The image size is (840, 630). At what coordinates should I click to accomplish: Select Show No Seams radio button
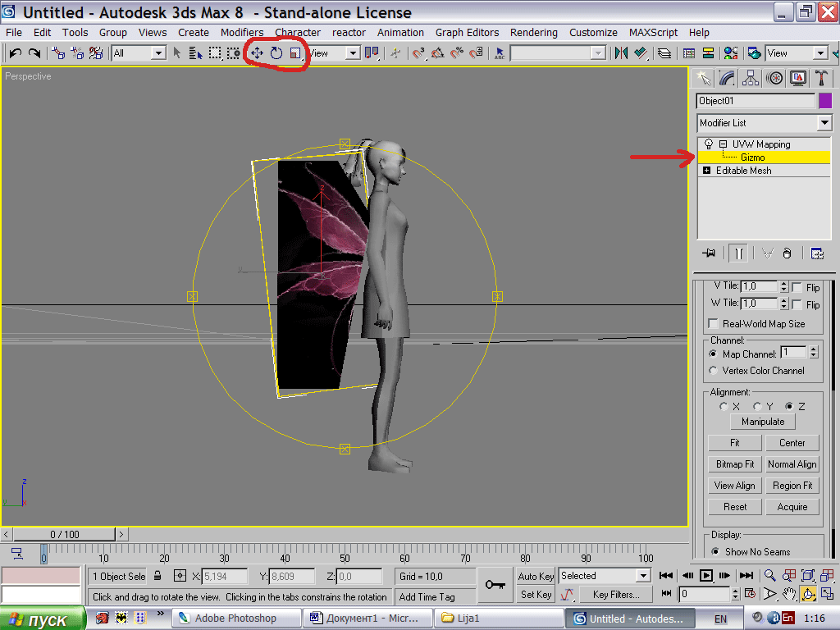(715, 551)
